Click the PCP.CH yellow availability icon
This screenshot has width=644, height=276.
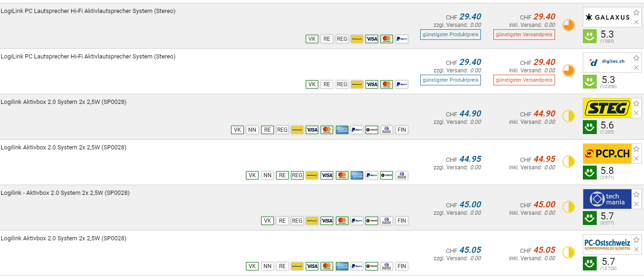[568, 161]
